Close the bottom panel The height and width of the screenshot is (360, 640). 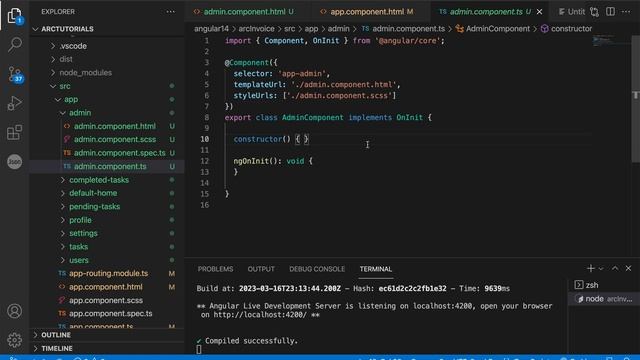coord(628,268)
